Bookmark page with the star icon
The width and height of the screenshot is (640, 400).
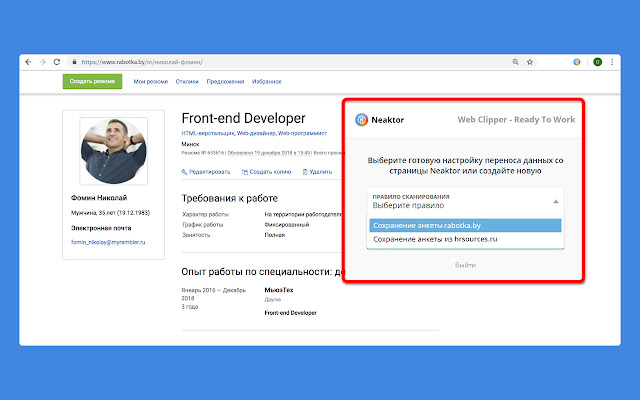(530, 62)
